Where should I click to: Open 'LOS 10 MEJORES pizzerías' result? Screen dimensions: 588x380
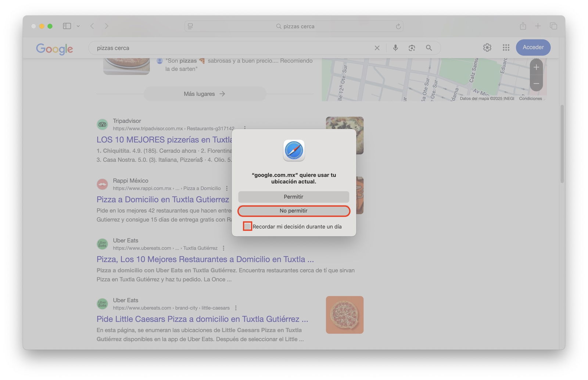tap(164, 140)
